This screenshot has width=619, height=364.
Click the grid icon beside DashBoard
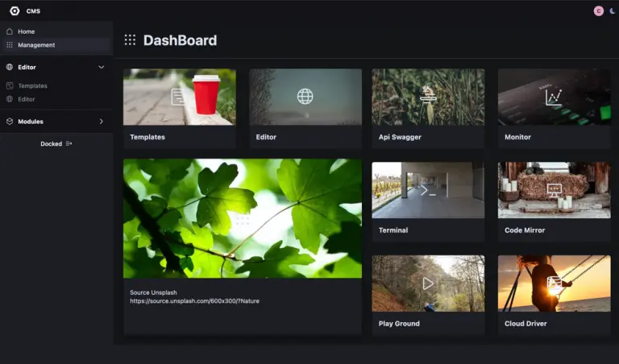click(130, 40)
